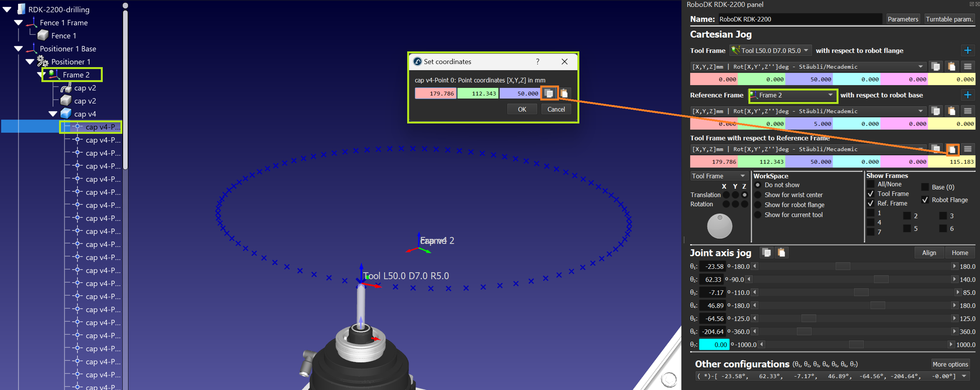Choose Show for current tool workspace
This screenshot has height=390, width=980.
point(758,215)
